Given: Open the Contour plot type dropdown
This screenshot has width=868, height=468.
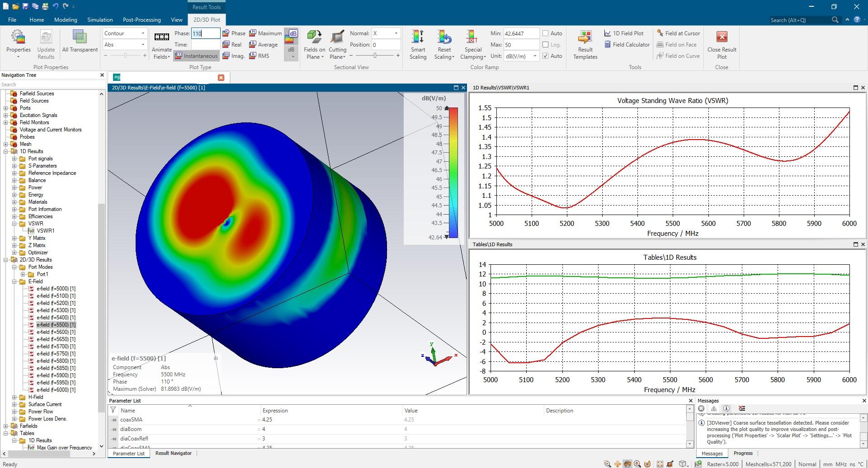Looking at the screenshot, I should 124,33.
